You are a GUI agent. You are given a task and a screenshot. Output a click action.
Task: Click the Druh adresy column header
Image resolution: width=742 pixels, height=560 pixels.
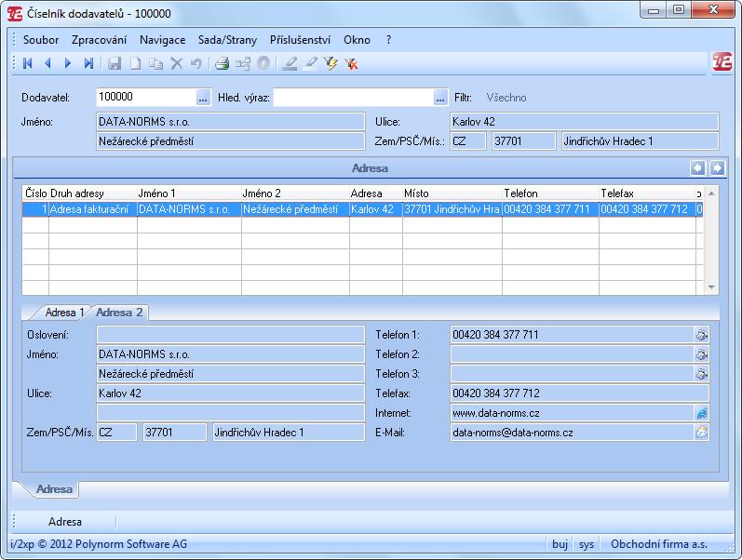pos(93,193)
